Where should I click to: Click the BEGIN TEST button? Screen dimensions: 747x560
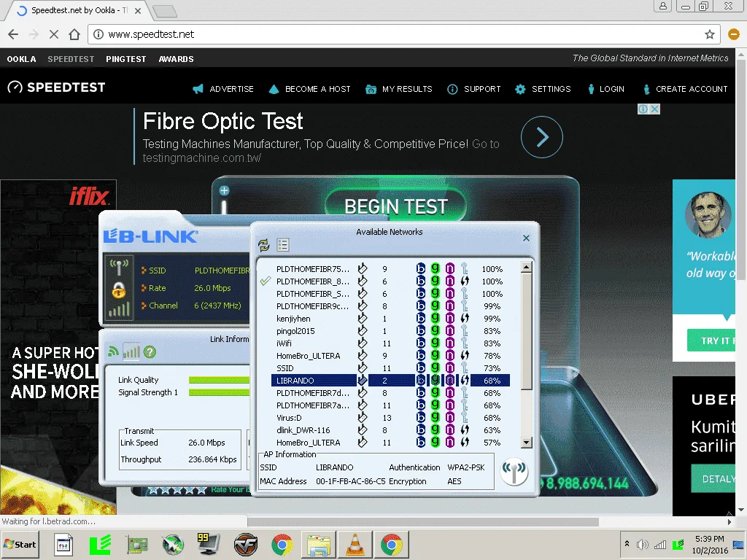click(x=395, y=206)
